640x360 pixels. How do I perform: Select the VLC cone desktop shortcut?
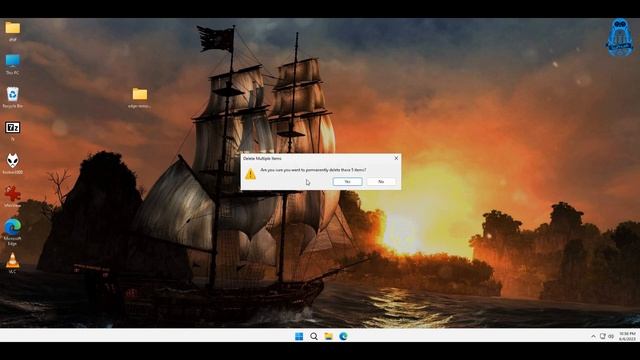[x=13, y=263]
